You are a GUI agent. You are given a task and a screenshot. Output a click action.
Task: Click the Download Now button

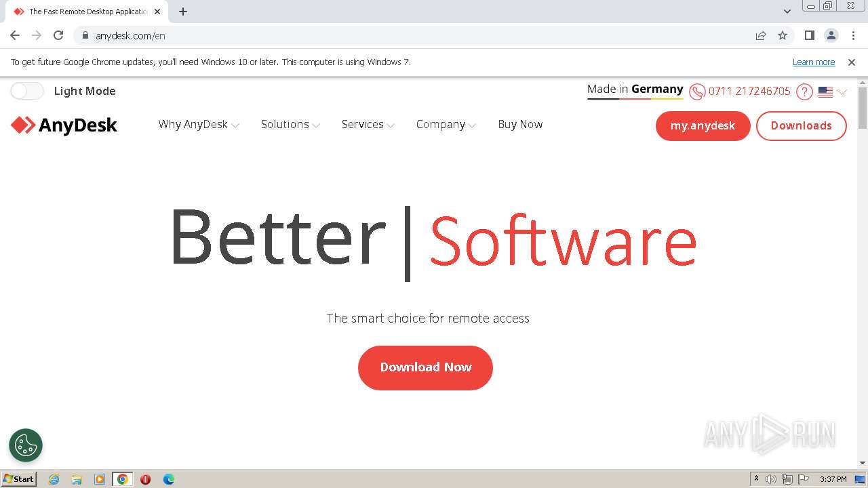tap(425, 367)
